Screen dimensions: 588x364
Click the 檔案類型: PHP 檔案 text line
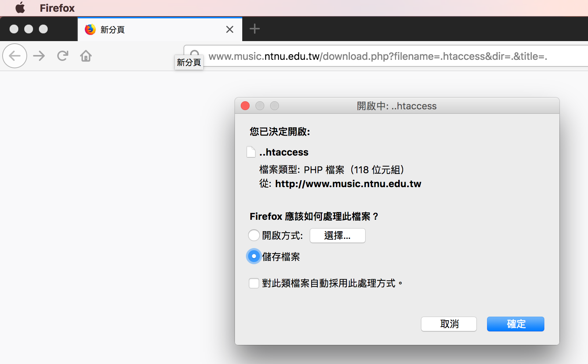coord(332,170)
